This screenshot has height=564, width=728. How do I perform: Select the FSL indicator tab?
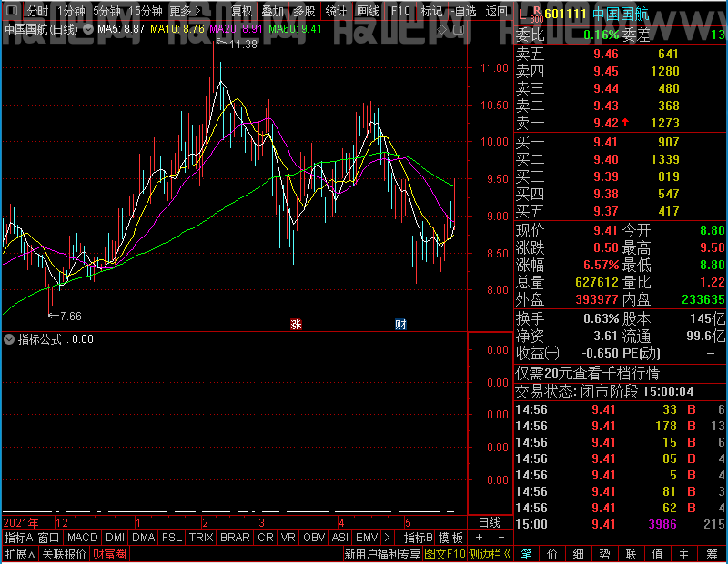click(x=172, y=538)
